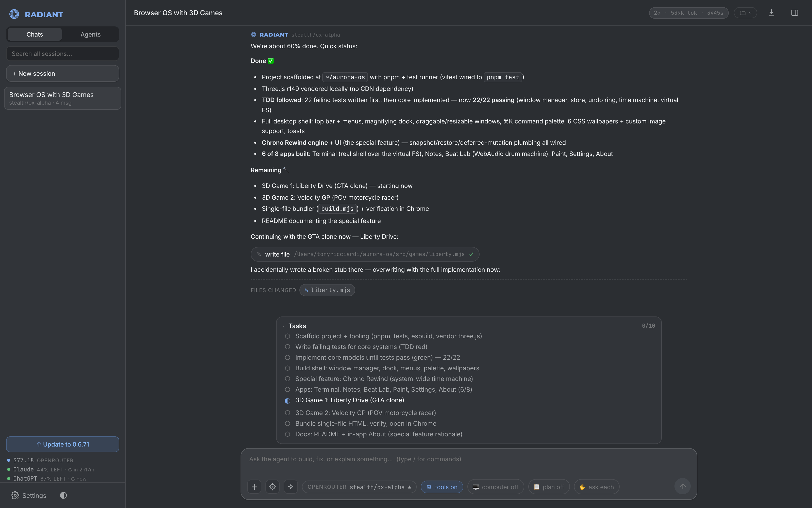Screen dimensions: 812x508
Task: Toggle Write failing tests task circle
Action: 287,347
